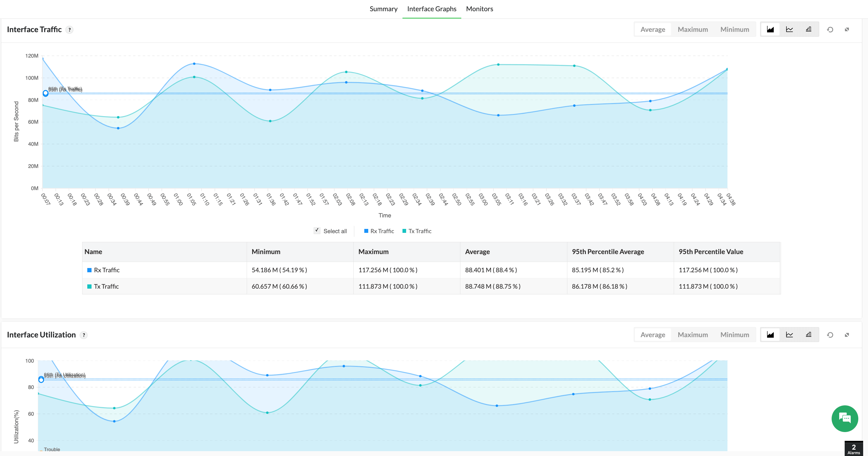Click the Tx Traffic data point at 03:05
The width and height of the screenshot is (868, 456).
click(x=498, y=65)
